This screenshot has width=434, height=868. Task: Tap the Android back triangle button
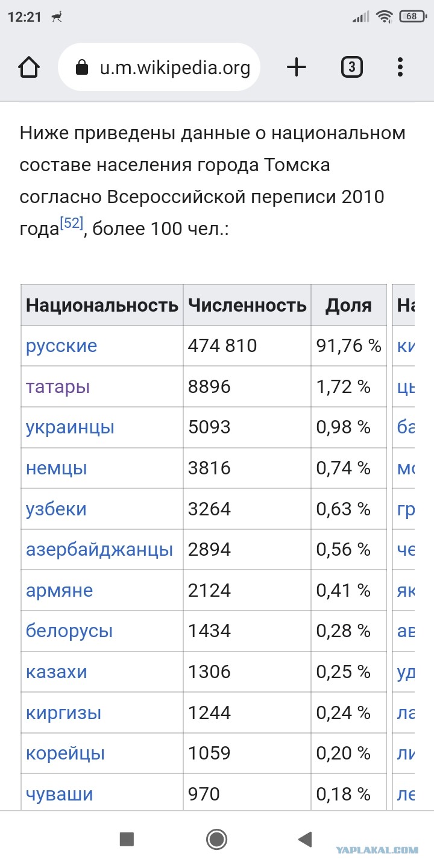click(x=305, y=839)
